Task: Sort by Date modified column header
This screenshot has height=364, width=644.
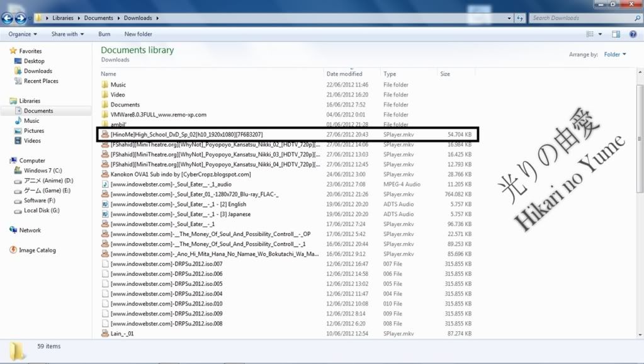Action: pos(344,74)
